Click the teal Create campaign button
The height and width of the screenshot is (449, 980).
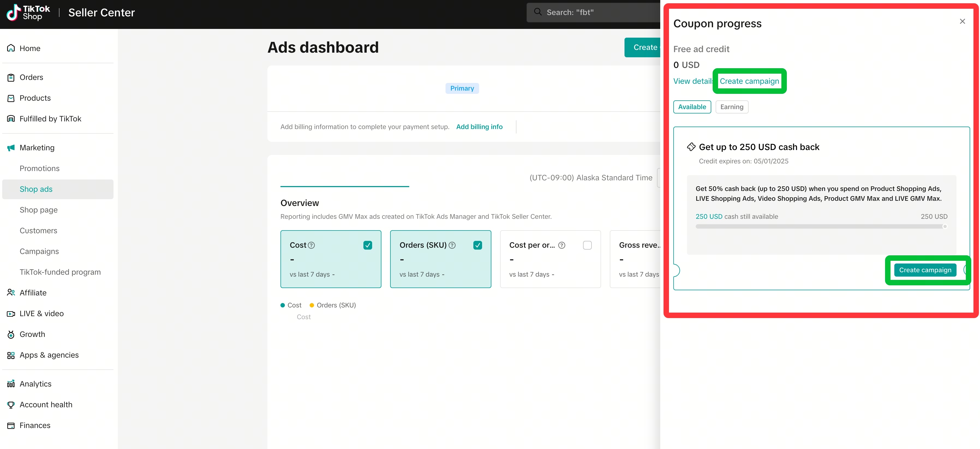[x=925, y=270]
